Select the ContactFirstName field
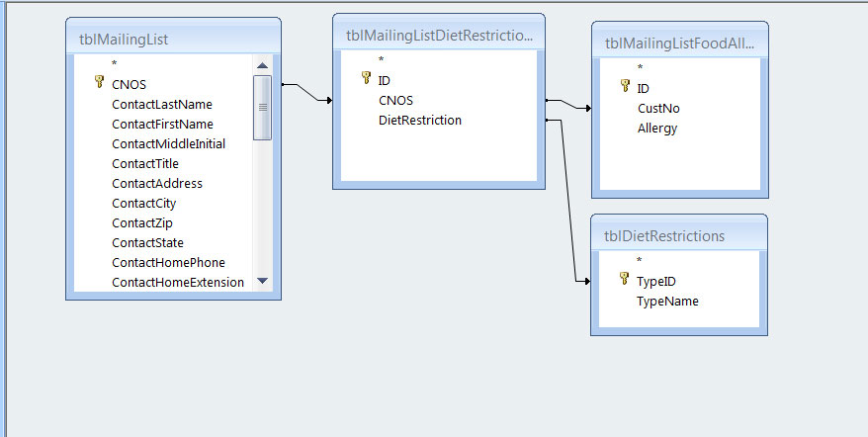Image resolution: width=868 pixels, height=437 pixels. (162, 124)
